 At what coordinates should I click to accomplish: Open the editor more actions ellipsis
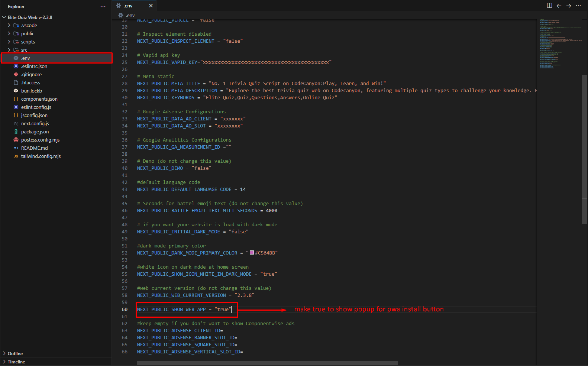coord(578,6)
